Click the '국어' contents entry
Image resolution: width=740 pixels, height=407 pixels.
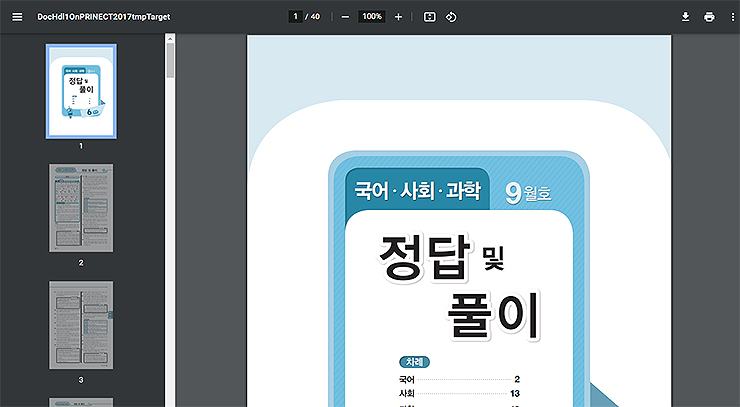459,379
